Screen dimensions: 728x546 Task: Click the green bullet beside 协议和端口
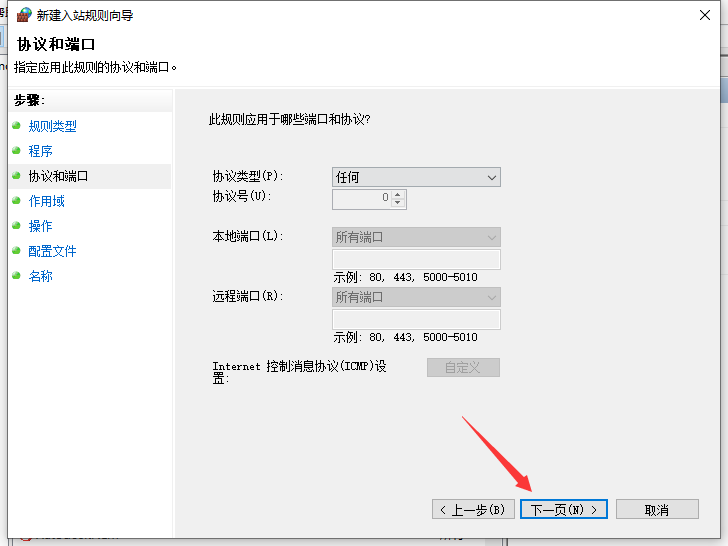(17, 176)
